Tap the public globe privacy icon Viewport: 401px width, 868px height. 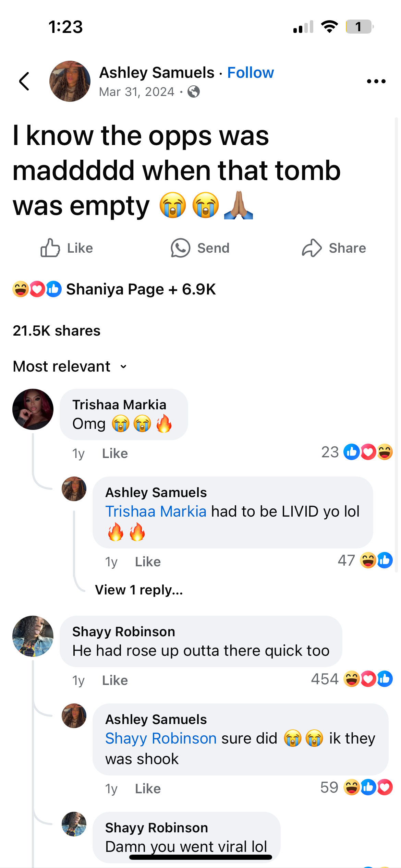point(194,92)
